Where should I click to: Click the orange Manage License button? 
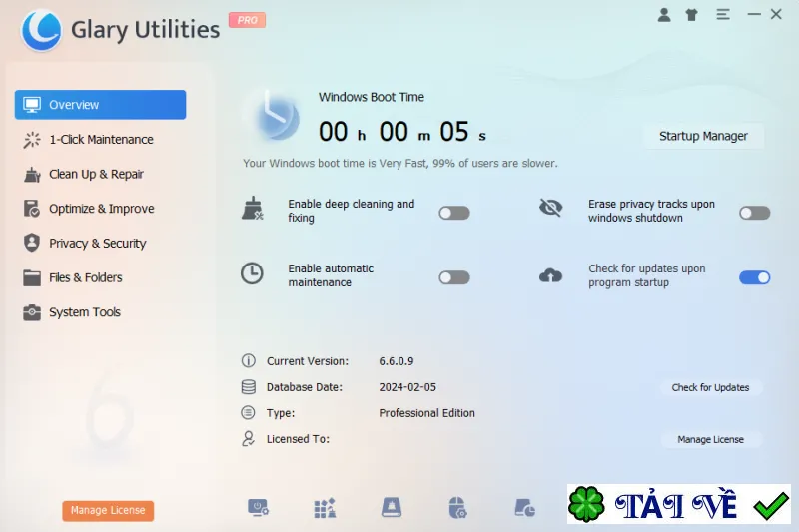point(108,510)
